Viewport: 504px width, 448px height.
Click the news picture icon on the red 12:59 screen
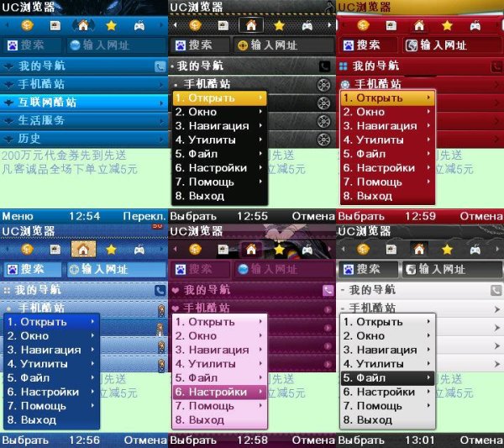(391, 25)
